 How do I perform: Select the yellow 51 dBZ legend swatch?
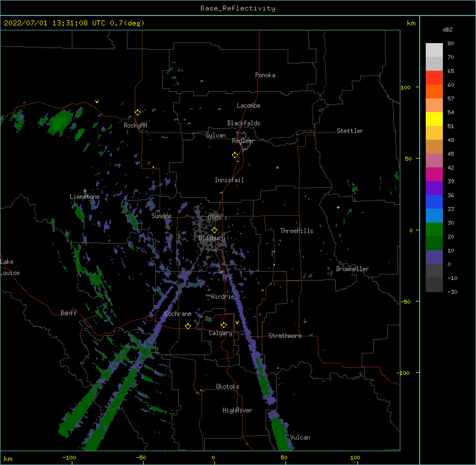434,119
